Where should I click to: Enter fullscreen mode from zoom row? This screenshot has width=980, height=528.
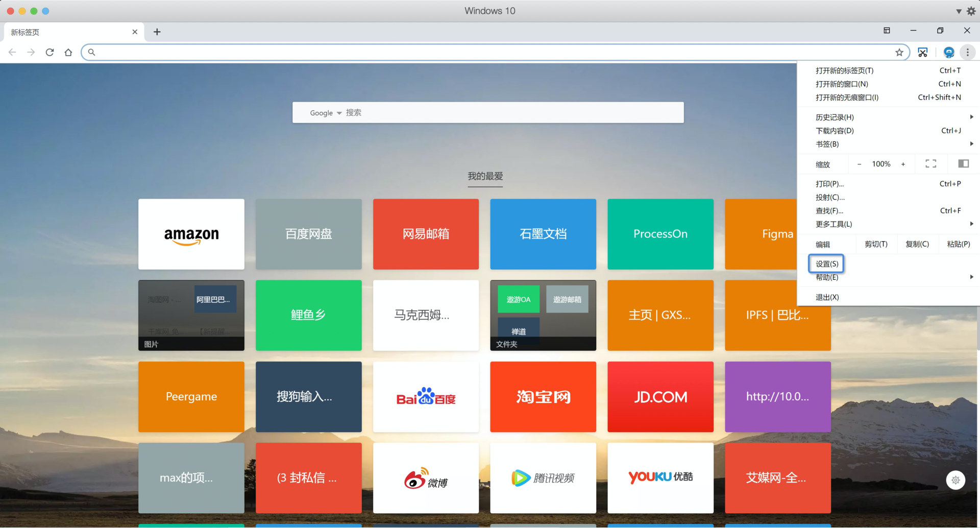(x=931, y=163)
